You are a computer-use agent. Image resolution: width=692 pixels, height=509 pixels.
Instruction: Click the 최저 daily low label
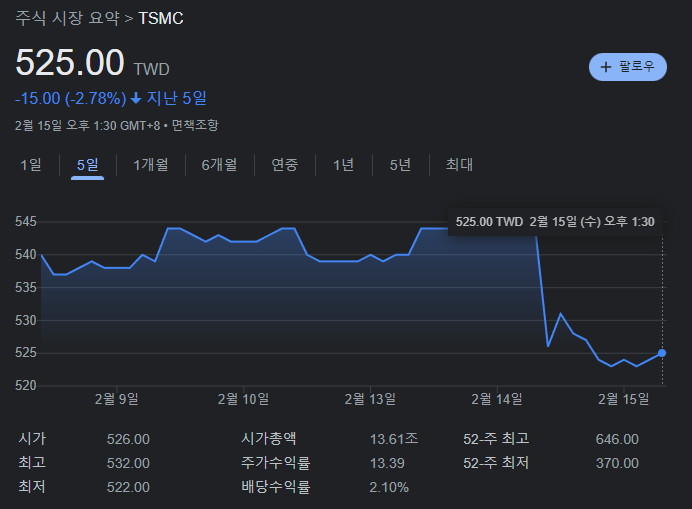coord(32,486)
